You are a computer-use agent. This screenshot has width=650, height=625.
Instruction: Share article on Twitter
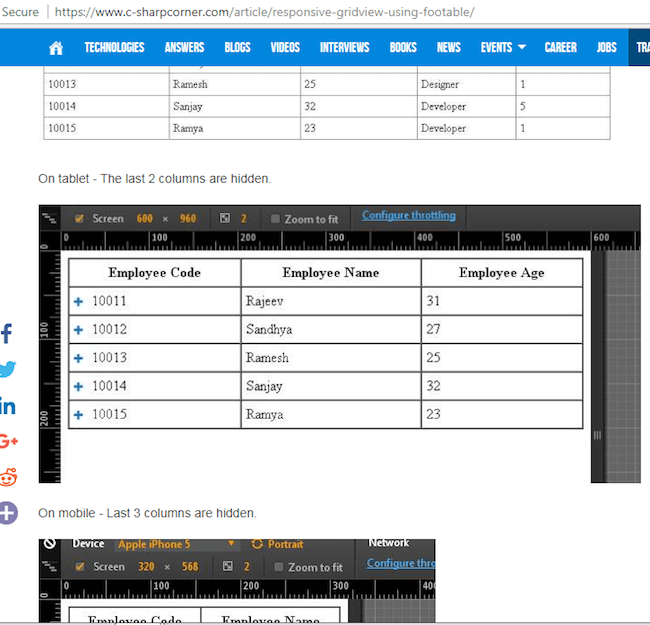point(7,369)
